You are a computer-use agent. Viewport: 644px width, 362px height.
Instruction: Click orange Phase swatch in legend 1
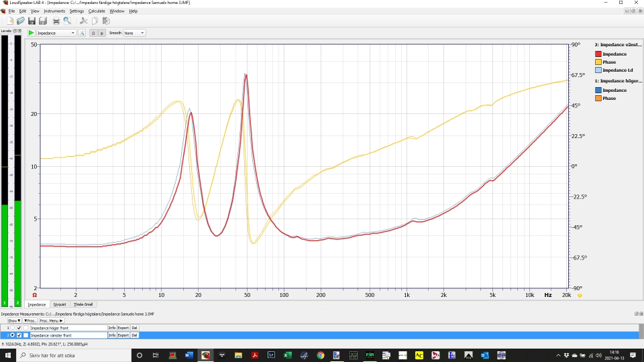coord(598,98)
